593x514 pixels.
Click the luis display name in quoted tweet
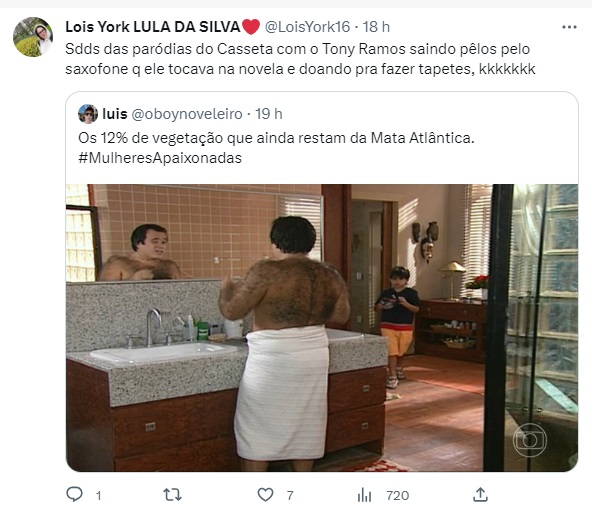(x=115, y=114)
